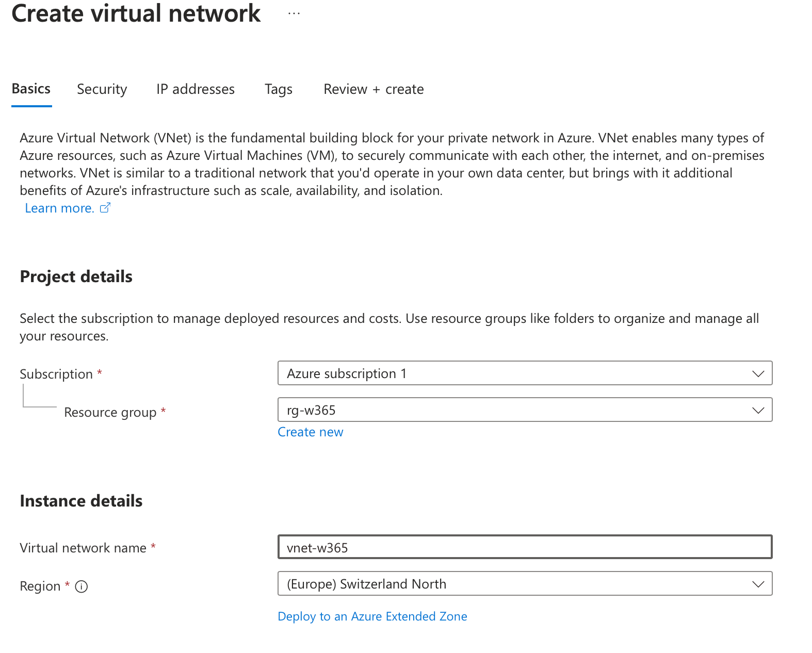Click Create new resource group link
The image size is (812, 653).
(311, 432)
